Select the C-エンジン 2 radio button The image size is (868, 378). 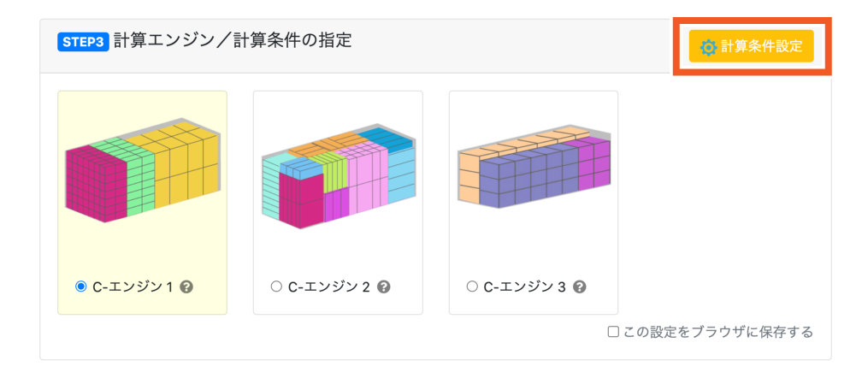click(276, 286)
